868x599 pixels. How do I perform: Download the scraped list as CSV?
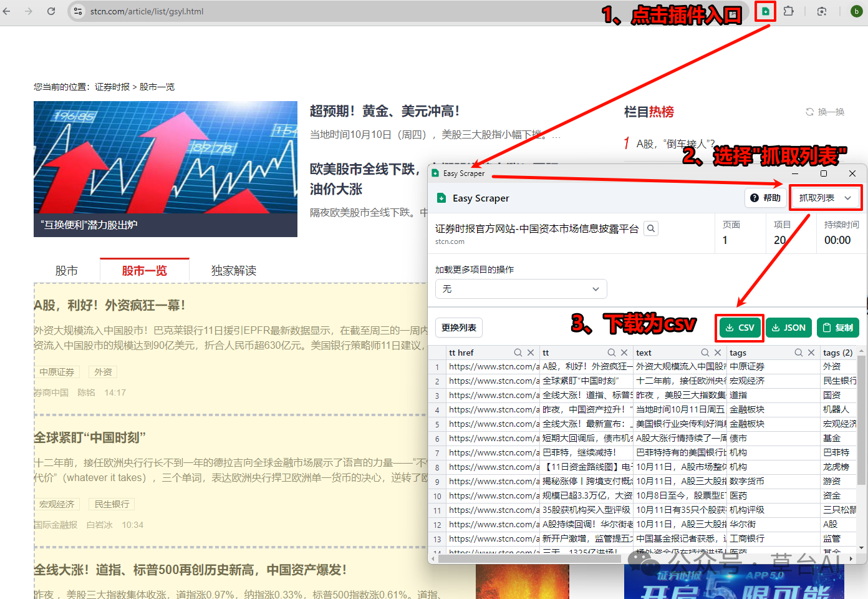[740, 328]
